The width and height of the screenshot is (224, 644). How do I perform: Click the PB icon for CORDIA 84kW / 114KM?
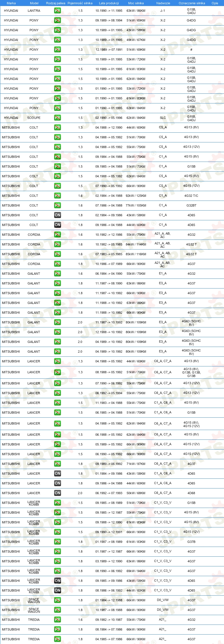click(57, 244)
